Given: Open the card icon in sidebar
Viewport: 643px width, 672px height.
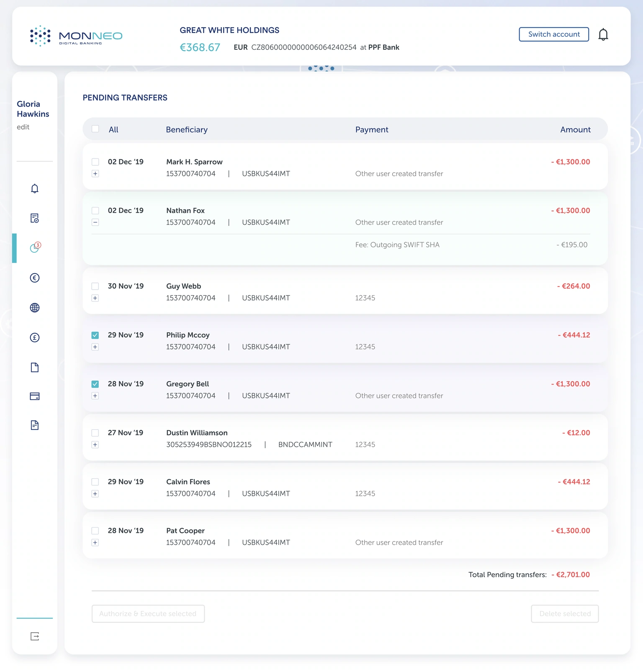Looking at the screenshot, I should (35, 396).
